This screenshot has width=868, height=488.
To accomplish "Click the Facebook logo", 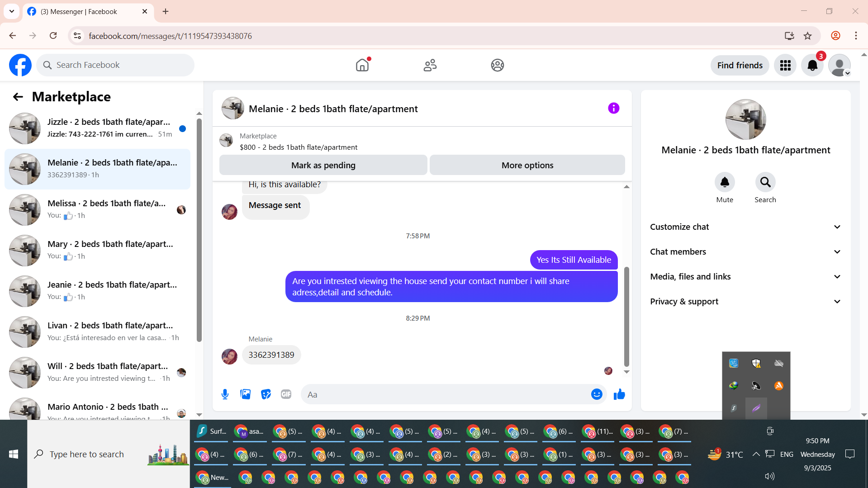I will click(20, 65).
